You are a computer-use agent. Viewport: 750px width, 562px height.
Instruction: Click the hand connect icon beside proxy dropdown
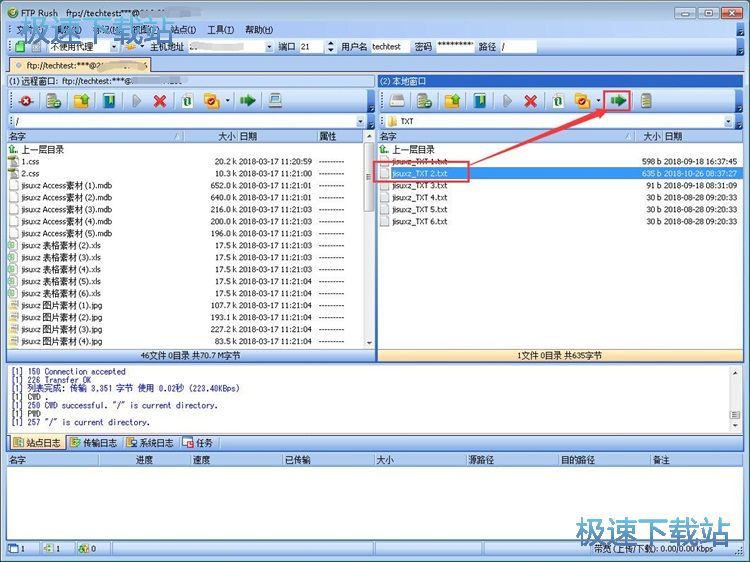click(x=130, y=46)
